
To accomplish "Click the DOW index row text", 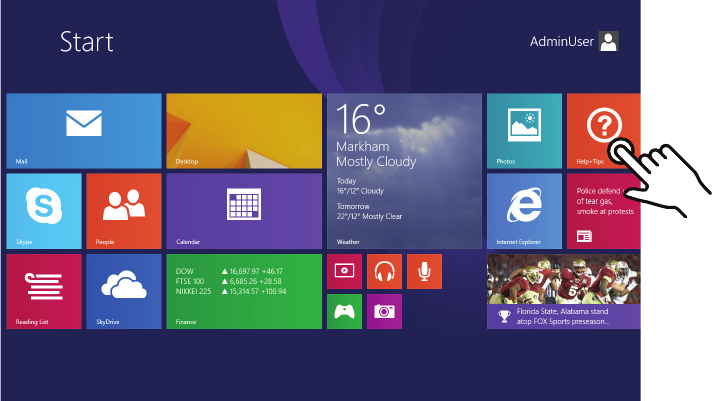I will tap(229, 271).
